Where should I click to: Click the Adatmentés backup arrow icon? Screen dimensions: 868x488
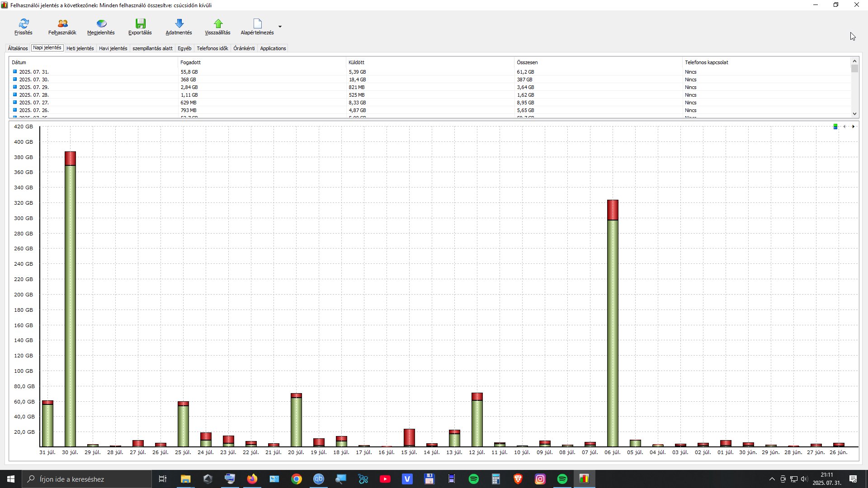click(179, 23)
